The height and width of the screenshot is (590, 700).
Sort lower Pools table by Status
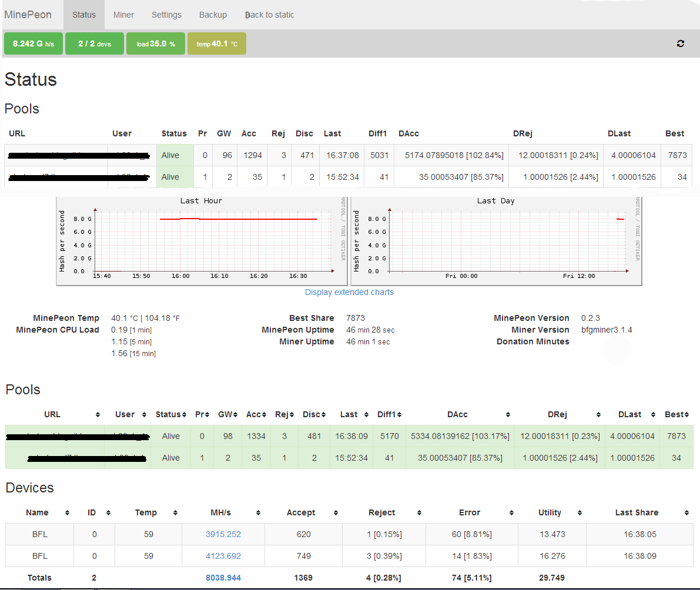[x=170, y=415]
